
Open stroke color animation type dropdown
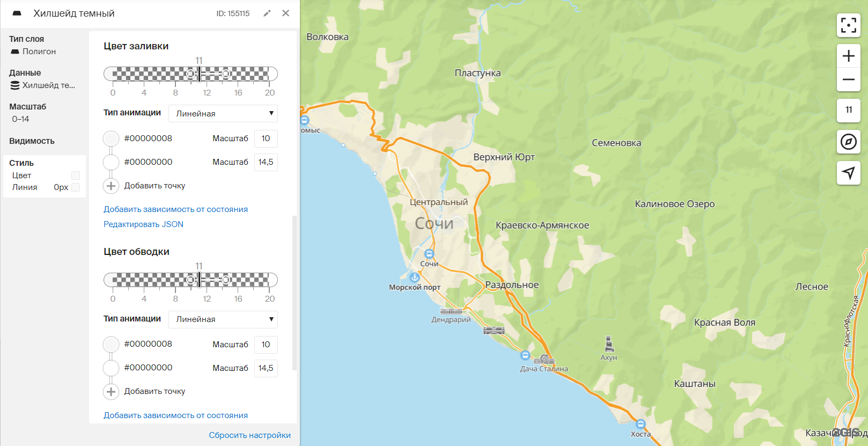(223, 319)
